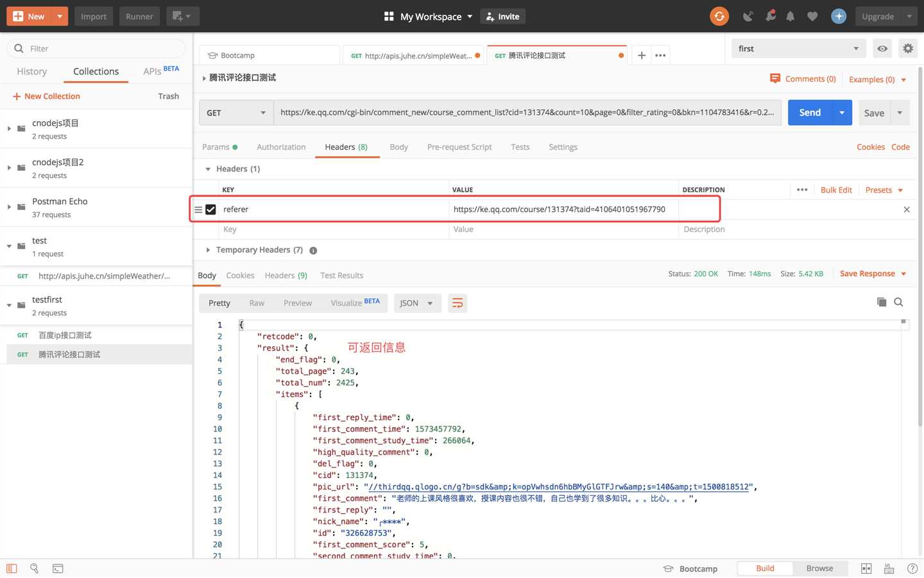
Task: Click the blue user avatar icon
Action: tap(839, 16)
